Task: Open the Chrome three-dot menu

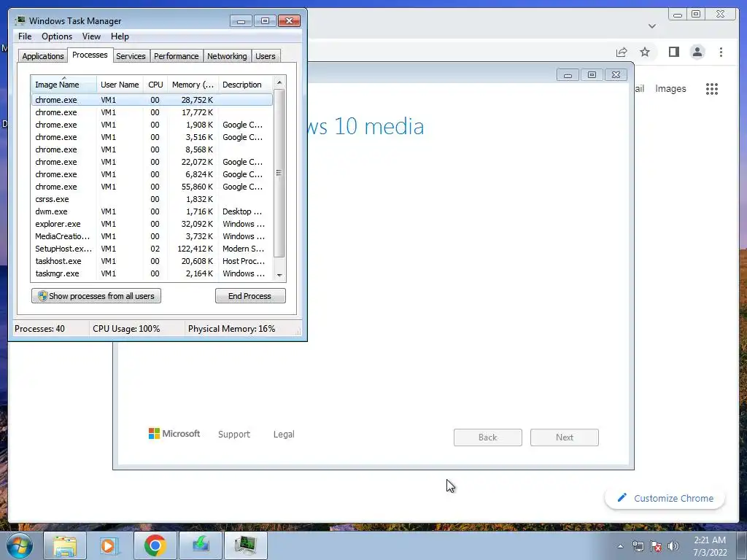Action: pos(721,52)
